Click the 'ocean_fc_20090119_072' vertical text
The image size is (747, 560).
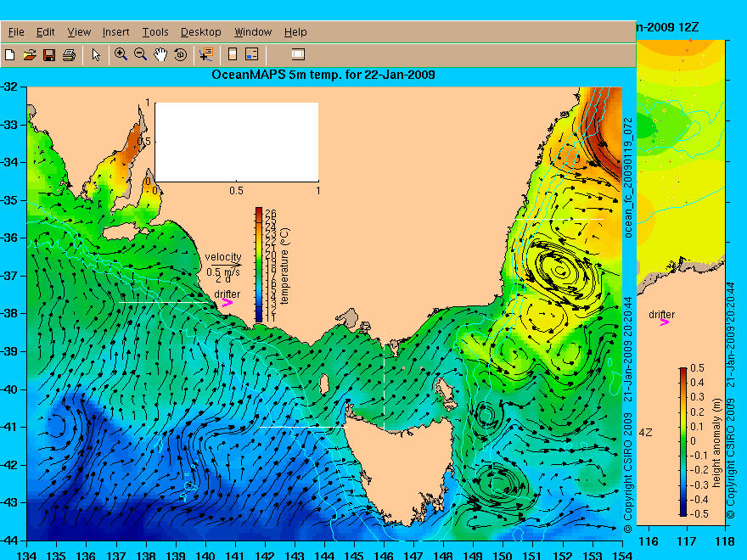[628, 177]
